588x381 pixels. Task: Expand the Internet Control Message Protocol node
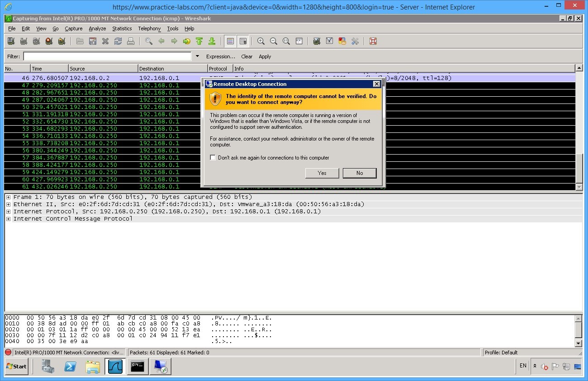(x=8, y=219)
